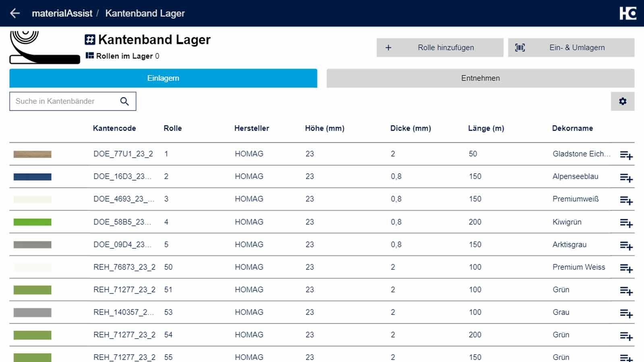Image resolution: width=644 pixels, height=362 pixels.
Task: Click add icon for Grau row
Action: (626, 313)
